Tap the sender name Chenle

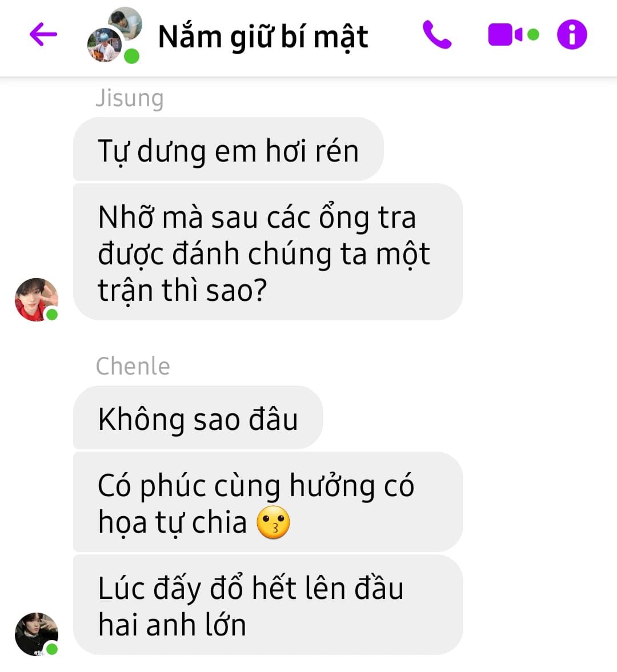[x=133, y=366]
